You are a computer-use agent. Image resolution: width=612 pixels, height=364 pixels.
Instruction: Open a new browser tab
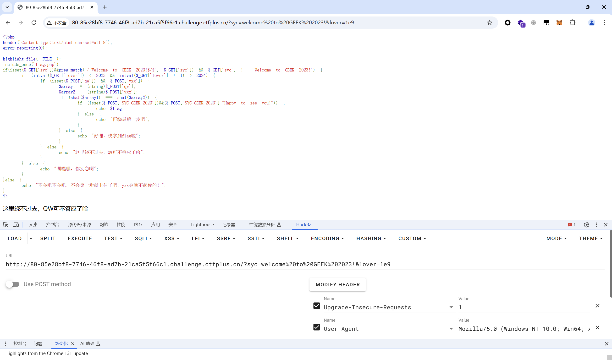[105, 7]
